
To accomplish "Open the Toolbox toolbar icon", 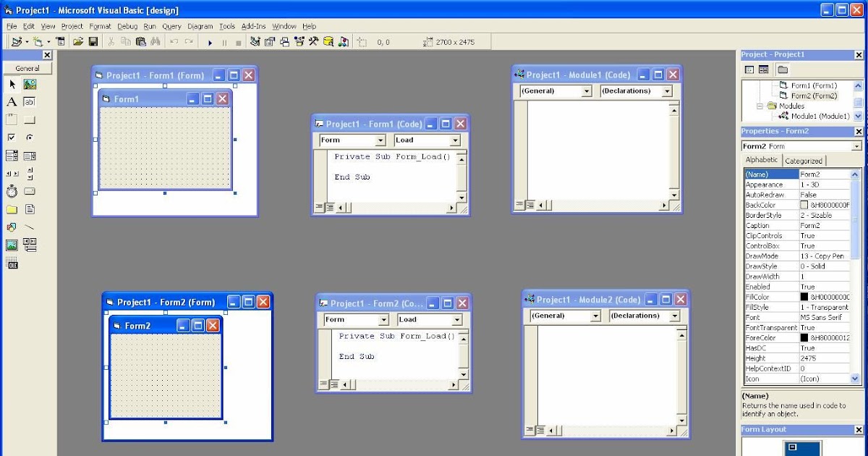I will click(x=313, y=42).
